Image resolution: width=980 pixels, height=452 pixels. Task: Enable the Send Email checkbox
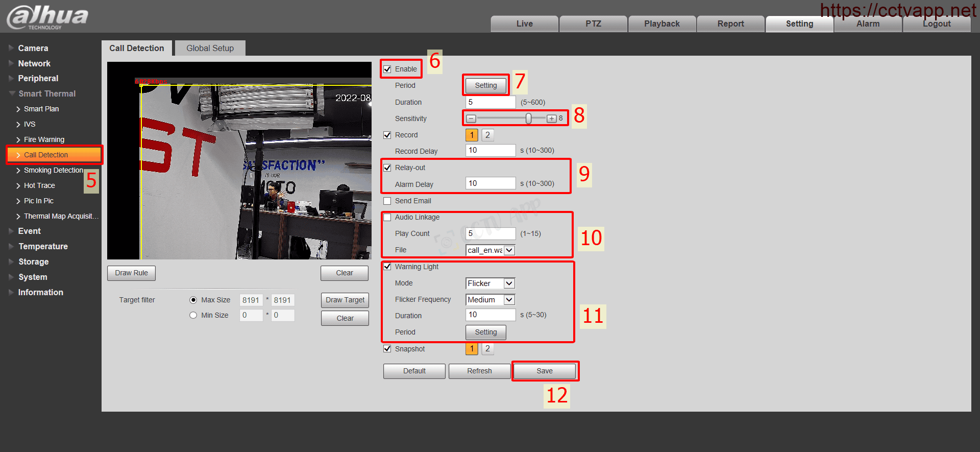(387, 201)
